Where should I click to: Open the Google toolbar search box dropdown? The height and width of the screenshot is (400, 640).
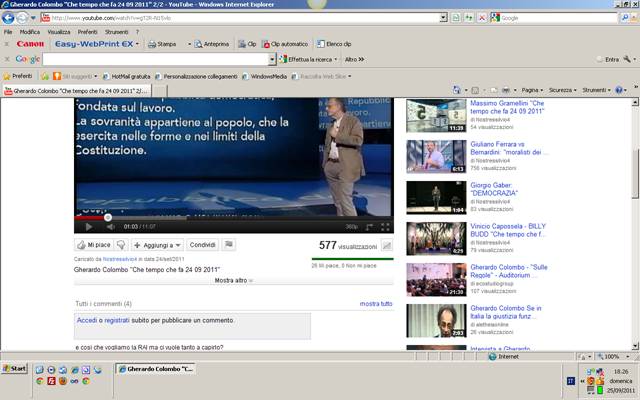tap(272, 60)
